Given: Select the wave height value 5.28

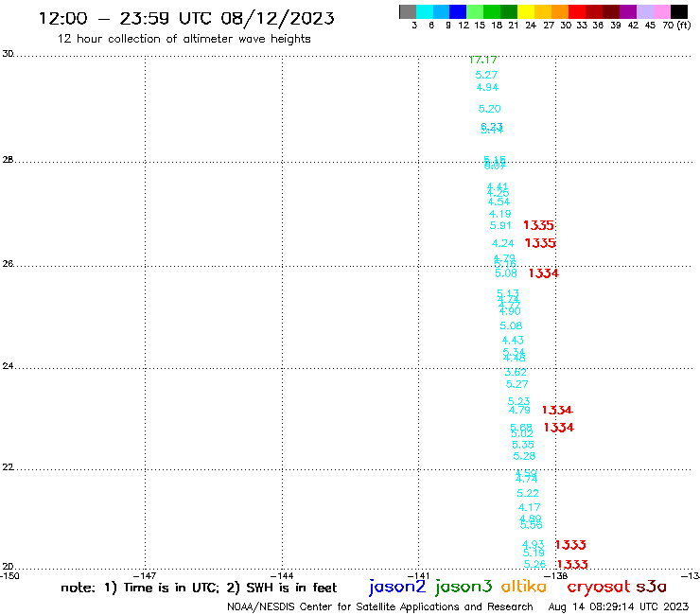Looking at the screenshot, I should coord(524,456).
